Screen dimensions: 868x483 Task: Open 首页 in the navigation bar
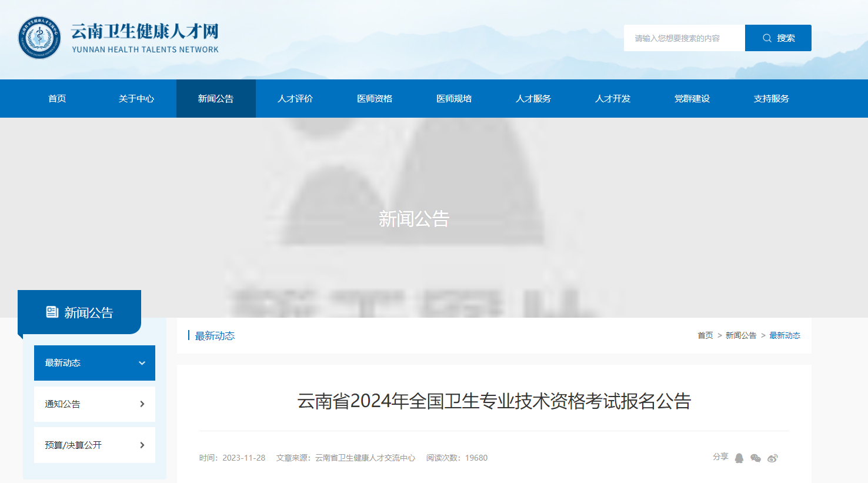pyautogui.click(x=57, y=99)
